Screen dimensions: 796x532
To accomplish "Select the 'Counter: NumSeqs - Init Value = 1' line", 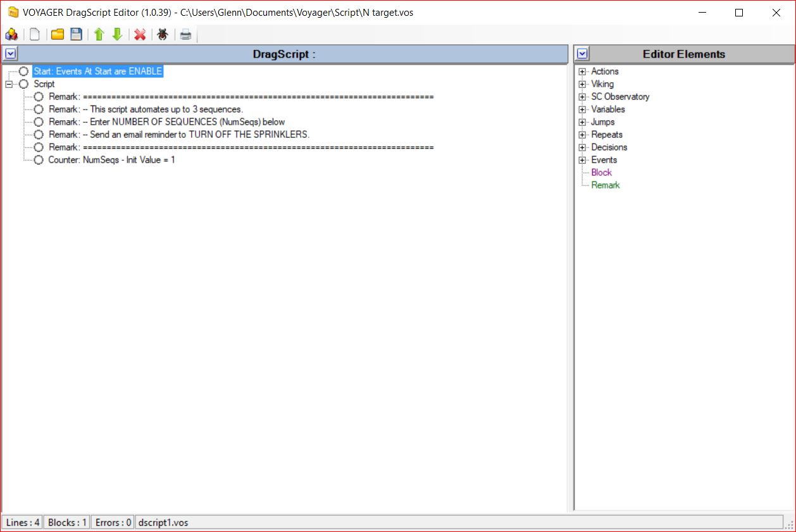I will click(111, 160).
